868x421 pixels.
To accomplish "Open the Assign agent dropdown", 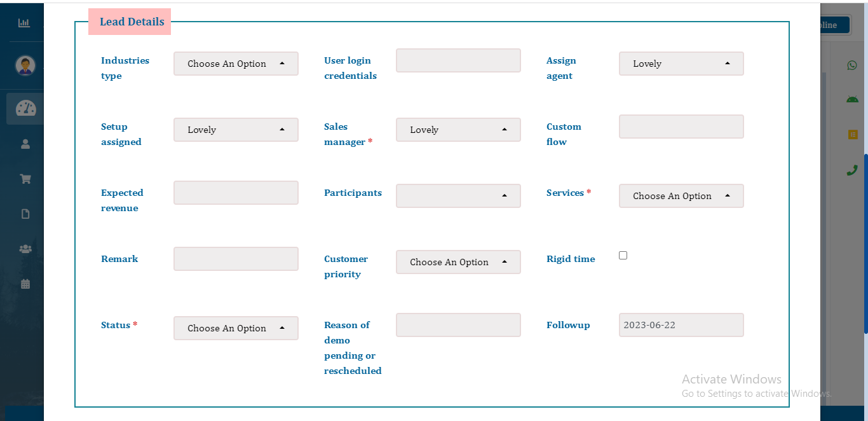I will (681, 64).
